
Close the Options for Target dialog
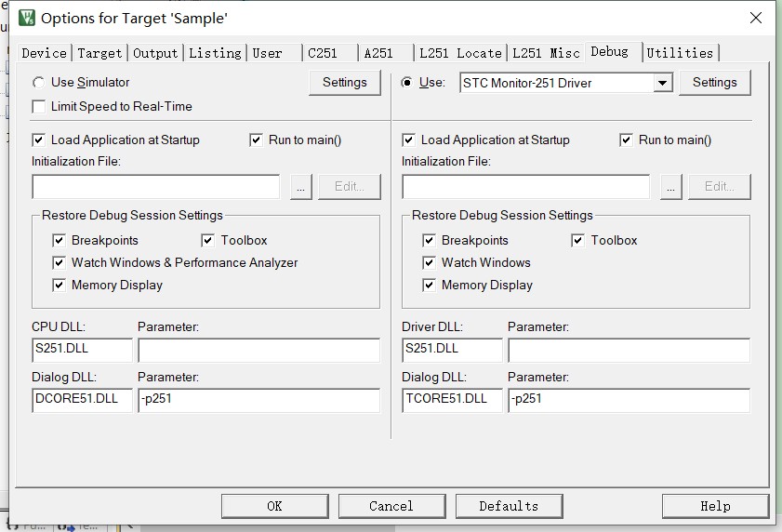click(x=756, y=18)
